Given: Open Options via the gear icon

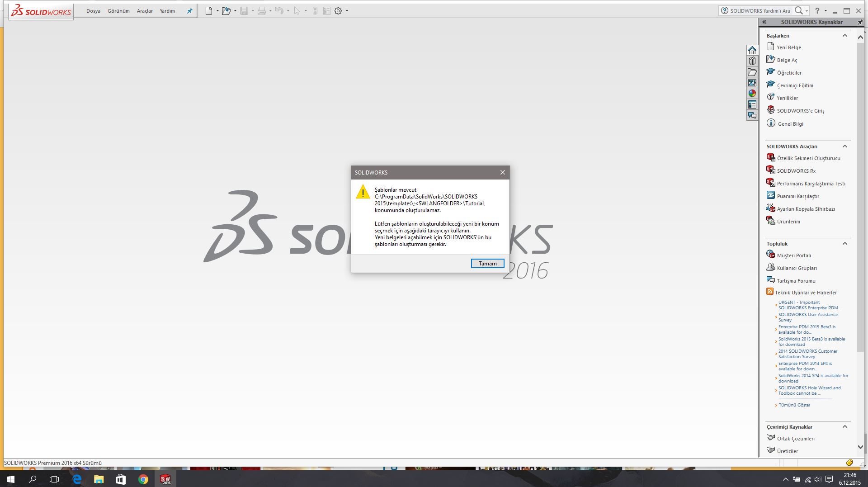Looking at the screenshot, I should coord(338,11).
